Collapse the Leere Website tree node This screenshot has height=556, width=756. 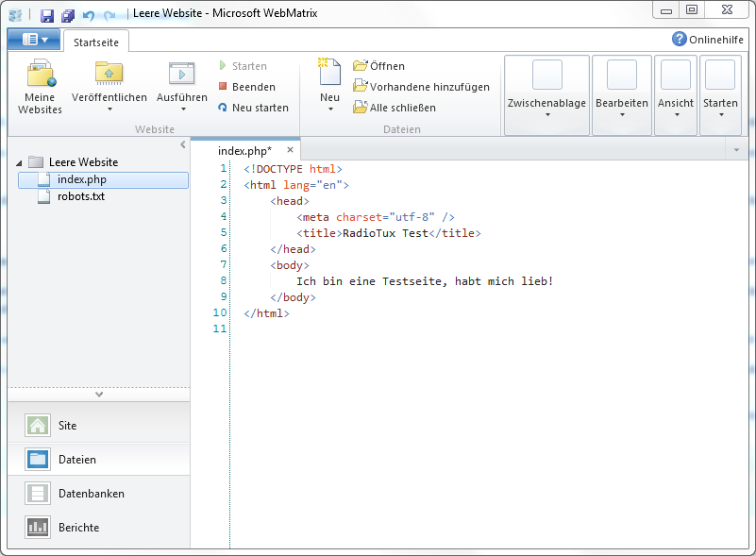click(x=19, y=163)
